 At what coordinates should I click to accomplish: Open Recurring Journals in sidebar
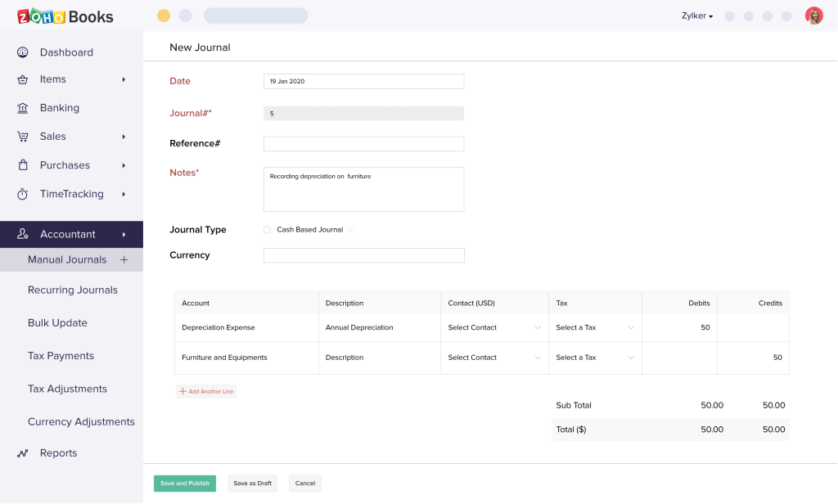[x=73, y=290]
